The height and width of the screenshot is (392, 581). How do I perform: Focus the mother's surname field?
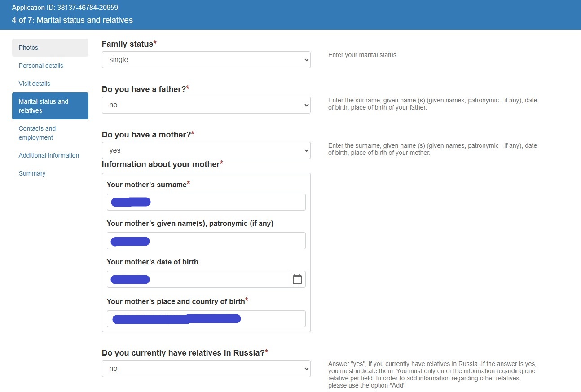pyautogui.click(x=206, y=202)
